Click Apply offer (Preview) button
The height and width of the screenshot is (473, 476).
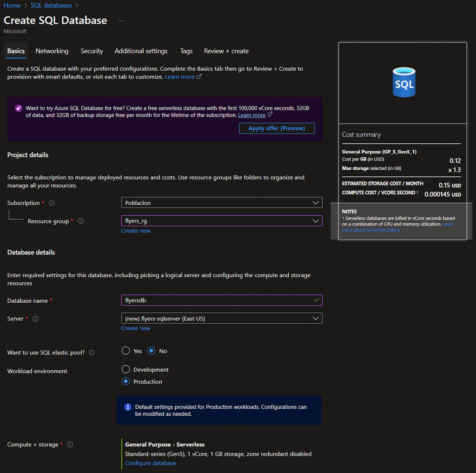coord(277,128)
